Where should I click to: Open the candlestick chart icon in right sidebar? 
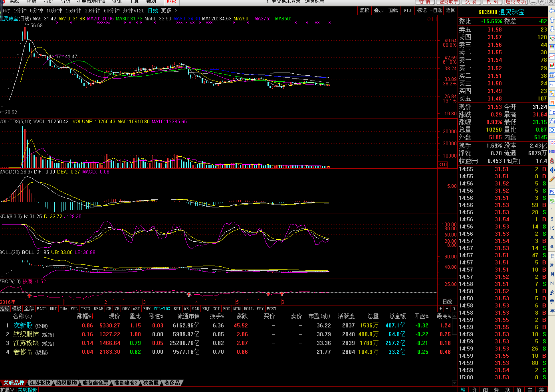[552, 66]
